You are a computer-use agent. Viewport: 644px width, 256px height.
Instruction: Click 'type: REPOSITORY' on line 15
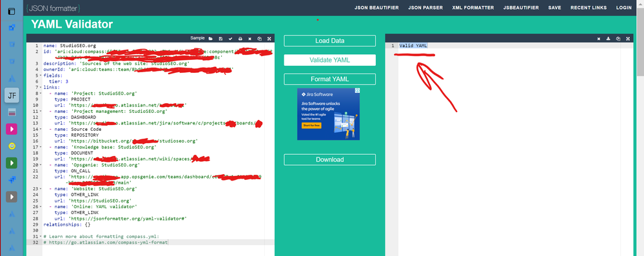[77, 135]
